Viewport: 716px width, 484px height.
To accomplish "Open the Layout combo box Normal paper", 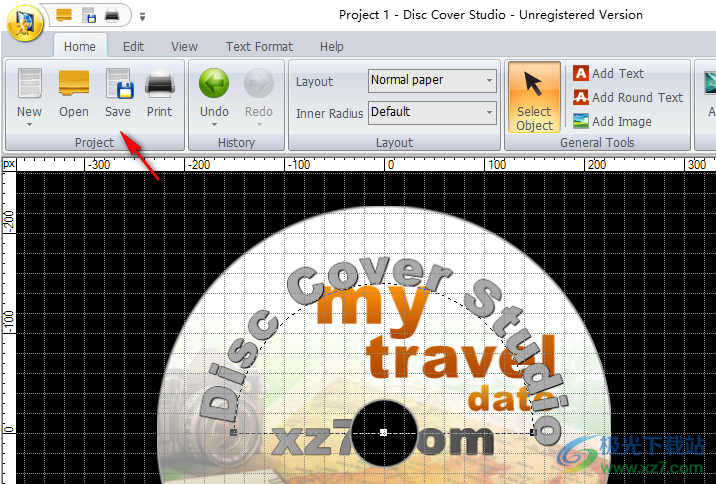I will (432, 80).
